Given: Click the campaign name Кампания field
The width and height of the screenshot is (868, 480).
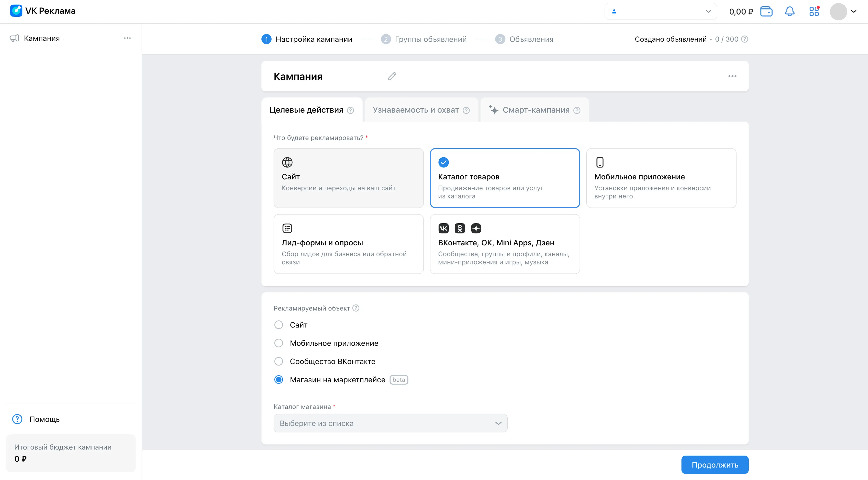Looking at the screenshot, I should pos(298,76).
